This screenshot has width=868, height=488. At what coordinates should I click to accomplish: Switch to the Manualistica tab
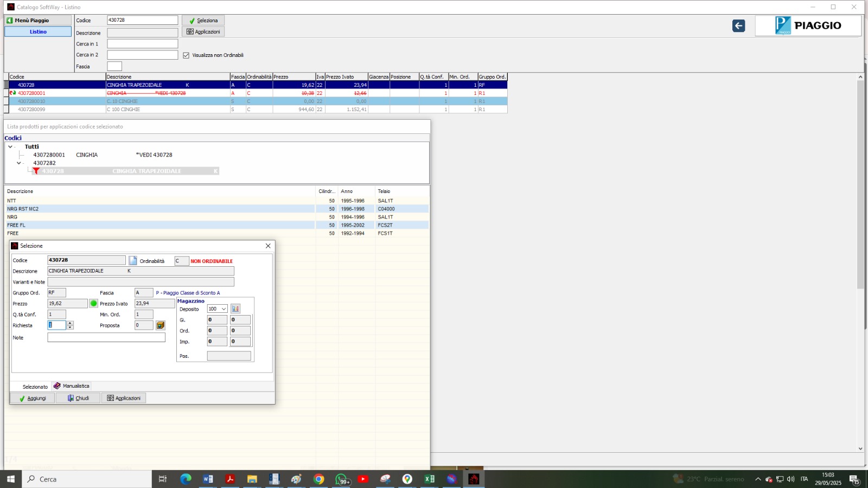click(72, 386)
